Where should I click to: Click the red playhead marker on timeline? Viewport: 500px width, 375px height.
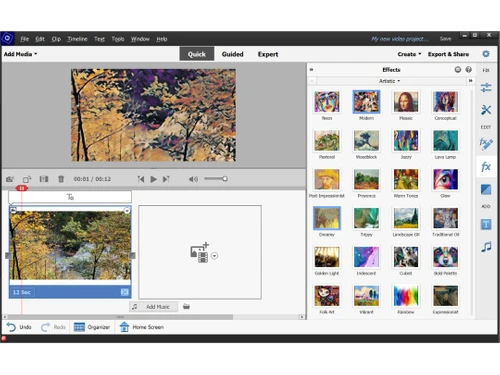tap(22, 188)
